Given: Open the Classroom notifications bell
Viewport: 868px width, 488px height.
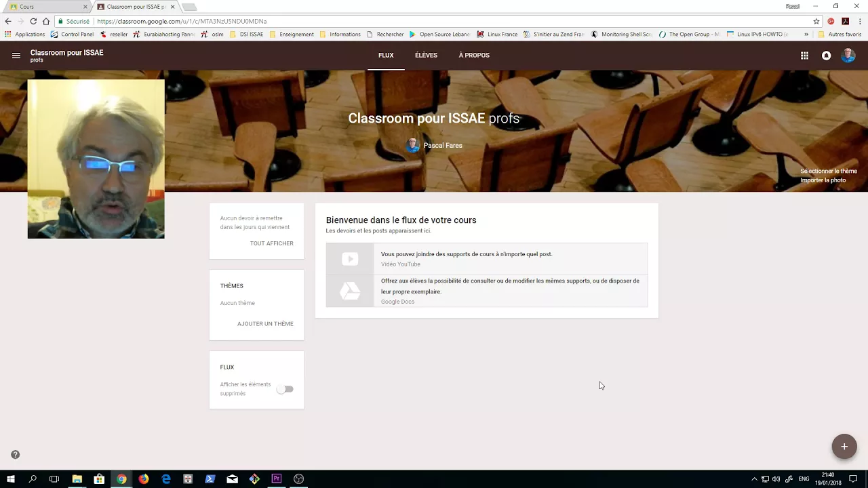Looking at the screenshot, I should pos(826,56).
